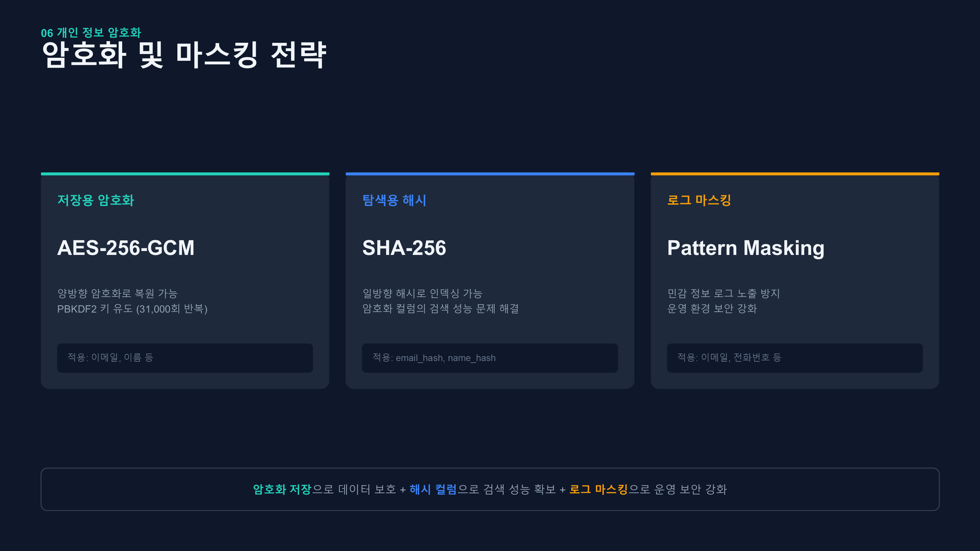Click the "PBKDF2 키 유도 (31,000회 반복)" line
Image resolution: width=980 pixels, height=551 pixels.
[x=132, y=309]
